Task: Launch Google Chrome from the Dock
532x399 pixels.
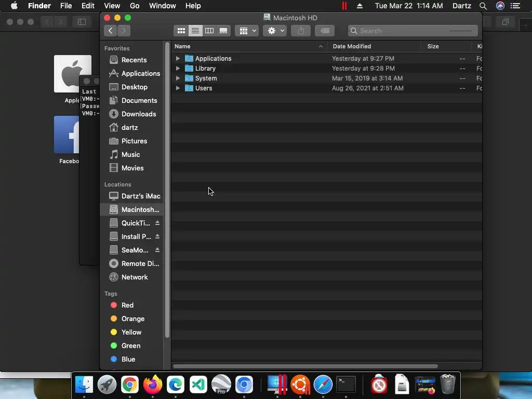Action: 129,384
